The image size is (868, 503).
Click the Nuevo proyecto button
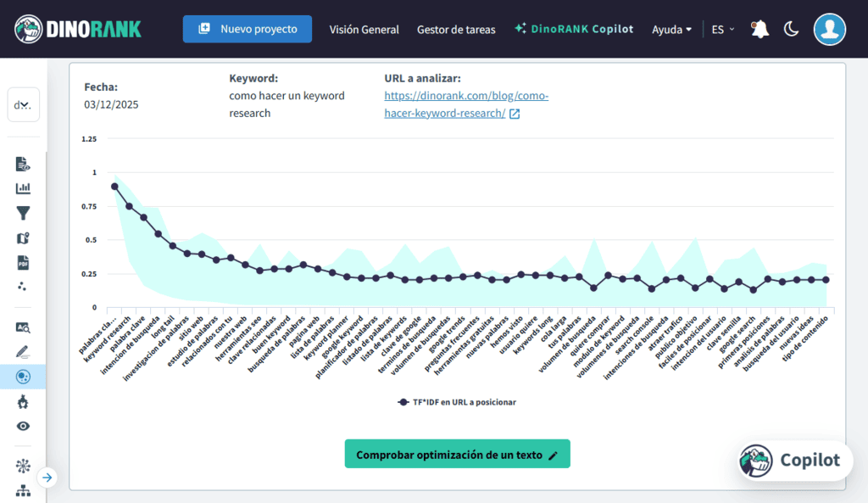pyautogui.click(x=248, y=29)
